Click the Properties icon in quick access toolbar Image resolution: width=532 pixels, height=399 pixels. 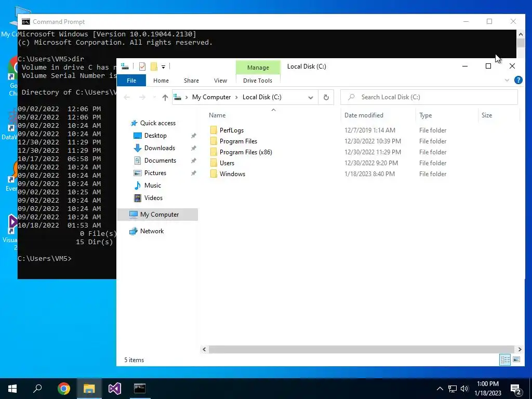tap(142, 66)
